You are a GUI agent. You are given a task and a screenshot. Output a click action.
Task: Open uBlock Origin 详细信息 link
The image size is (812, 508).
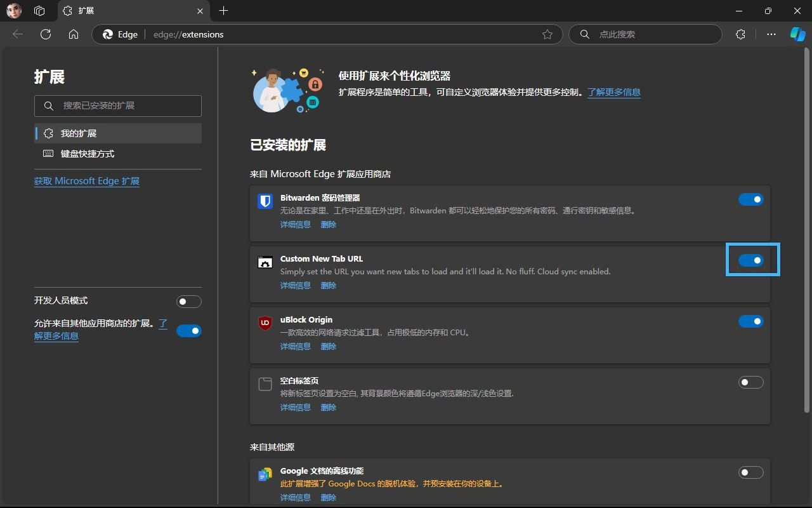coord(296,346)
